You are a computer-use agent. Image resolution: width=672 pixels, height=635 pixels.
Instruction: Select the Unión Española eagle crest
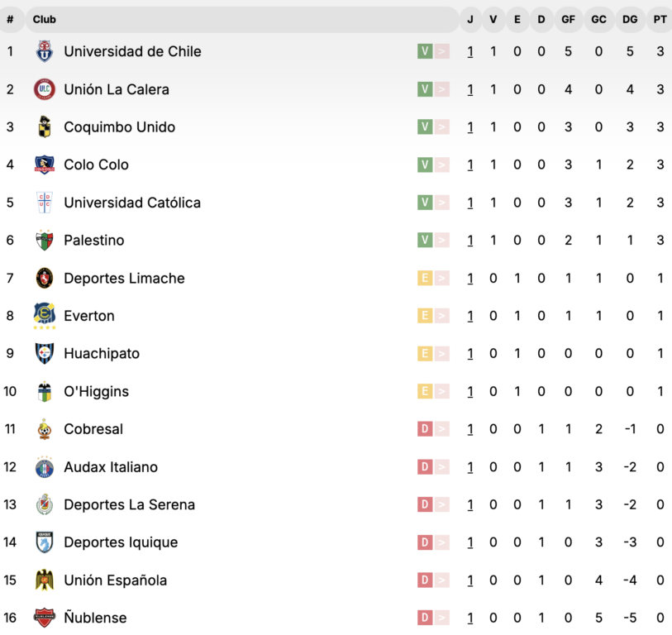click(x=44, y=580)
